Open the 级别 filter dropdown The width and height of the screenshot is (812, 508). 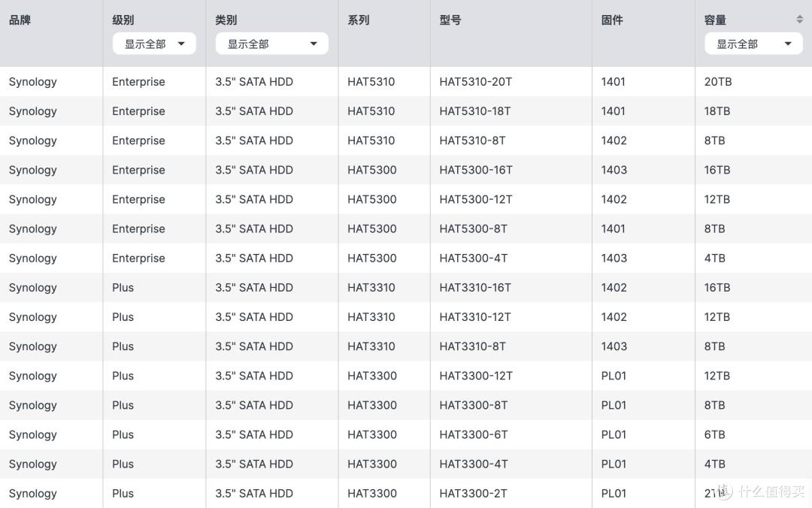154,44
